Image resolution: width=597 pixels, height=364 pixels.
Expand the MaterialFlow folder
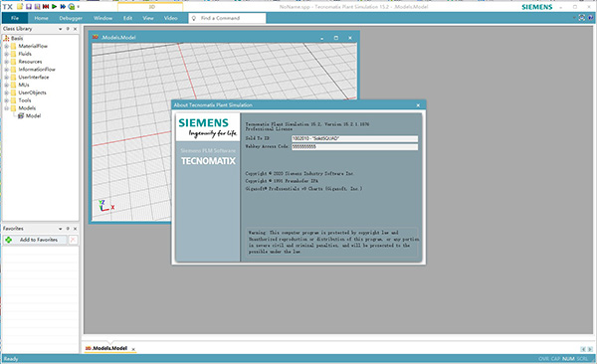coord(6,46)
